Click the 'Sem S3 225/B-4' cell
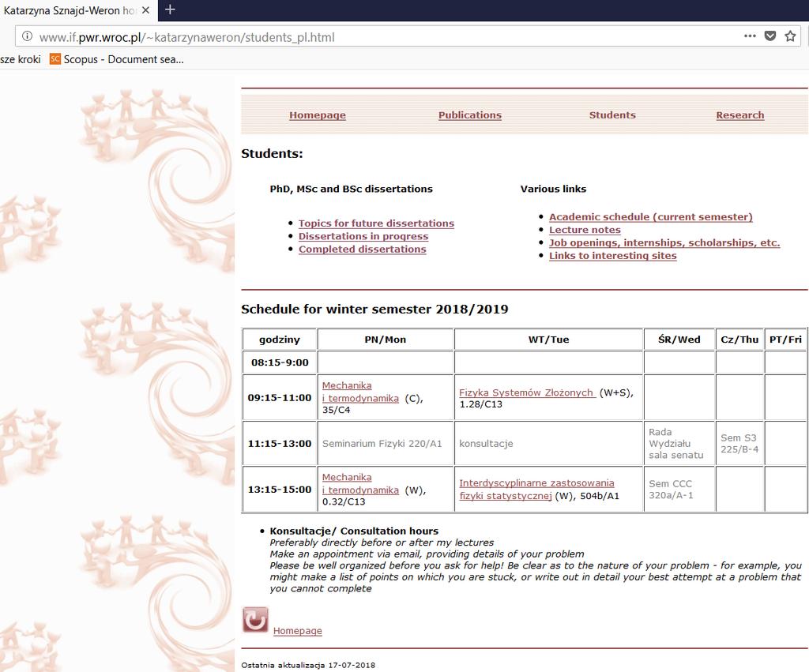 tap(739, 444)
